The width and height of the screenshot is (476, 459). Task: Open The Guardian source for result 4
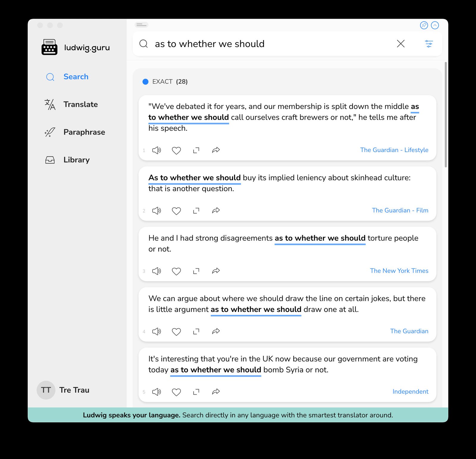pyautogui.click(x=409, y=331)
